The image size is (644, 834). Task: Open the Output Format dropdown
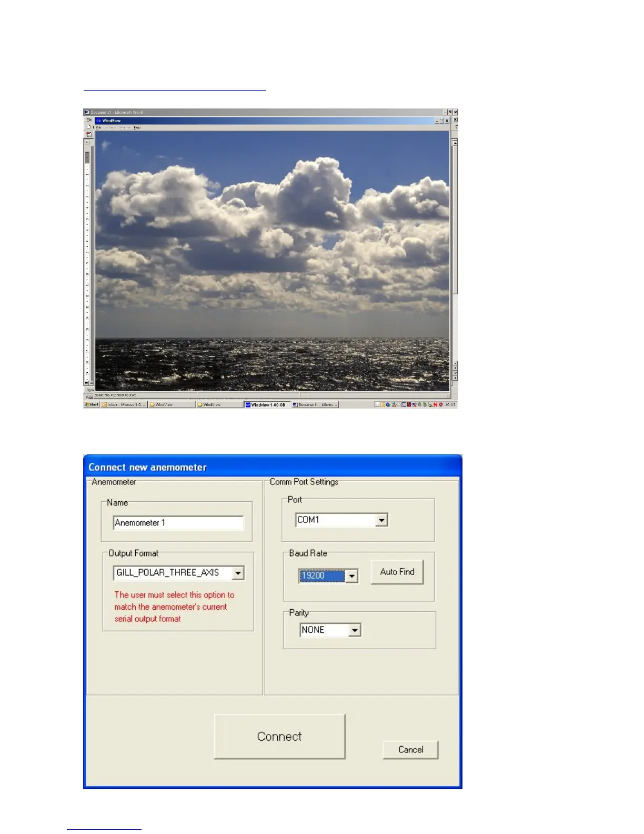click(x=238, y=573)
